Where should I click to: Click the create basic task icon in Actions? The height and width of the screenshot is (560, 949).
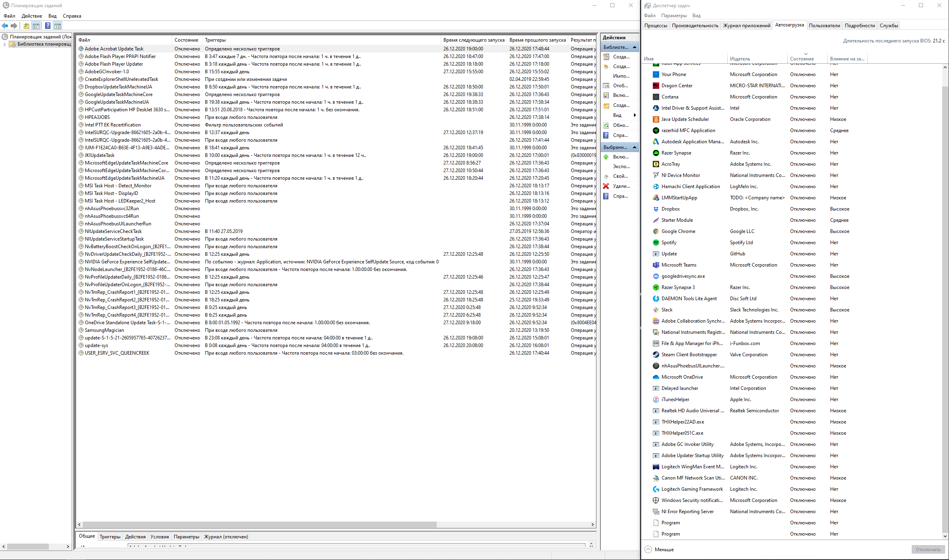[606, 57]
